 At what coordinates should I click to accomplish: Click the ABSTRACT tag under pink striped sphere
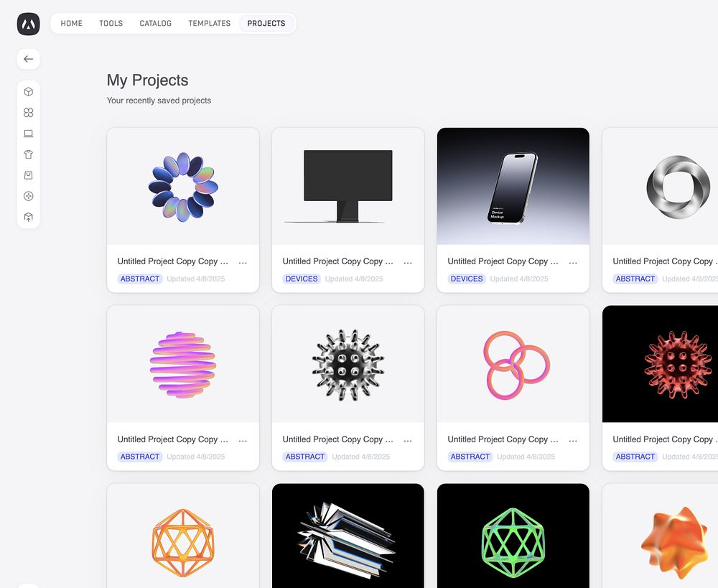click(140, 457)
